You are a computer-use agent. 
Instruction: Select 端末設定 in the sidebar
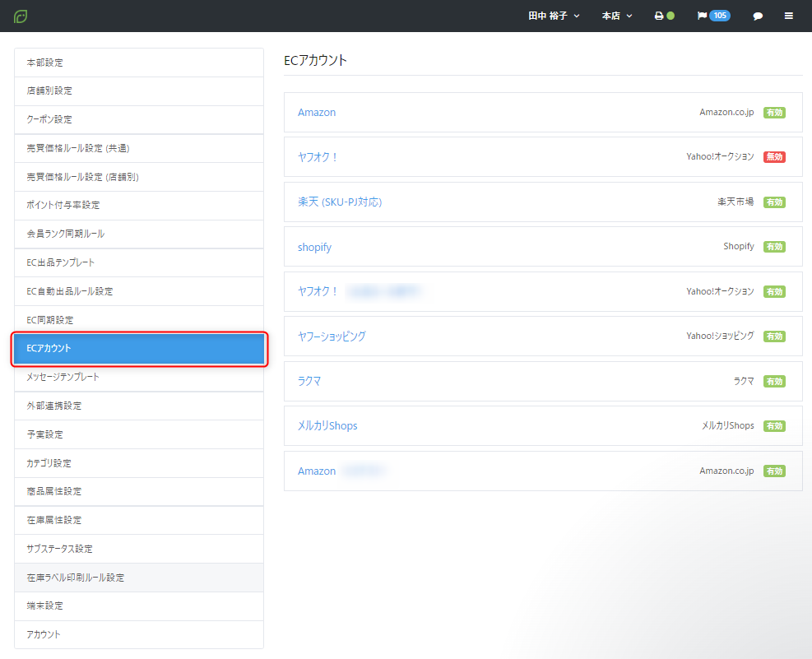(x=139, y=606)
